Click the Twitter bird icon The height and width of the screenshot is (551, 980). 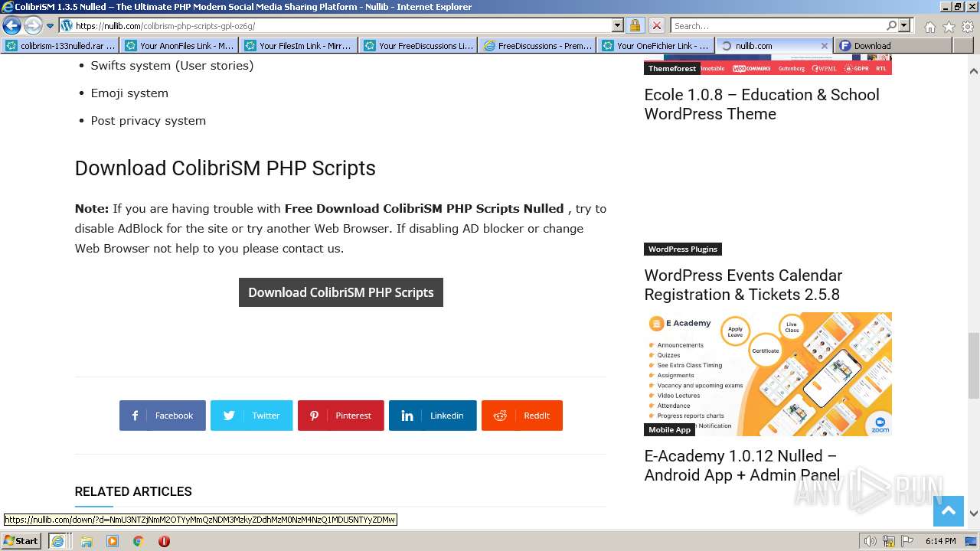coord(229,416)
